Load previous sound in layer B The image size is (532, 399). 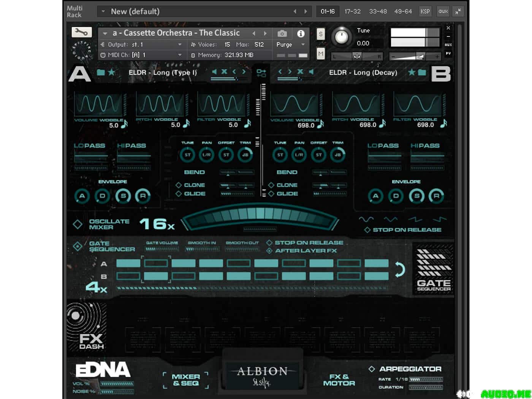click(x=280, y=71)
